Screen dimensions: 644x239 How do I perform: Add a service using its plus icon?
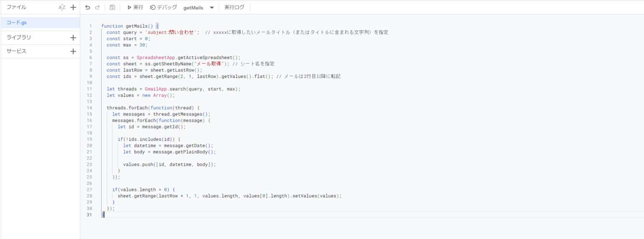(x=73, y=51)
